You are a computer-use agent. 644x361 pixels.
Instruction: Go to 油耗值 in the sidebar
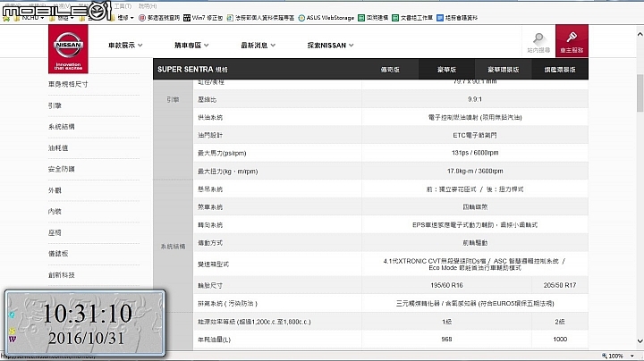coord(58,147)
